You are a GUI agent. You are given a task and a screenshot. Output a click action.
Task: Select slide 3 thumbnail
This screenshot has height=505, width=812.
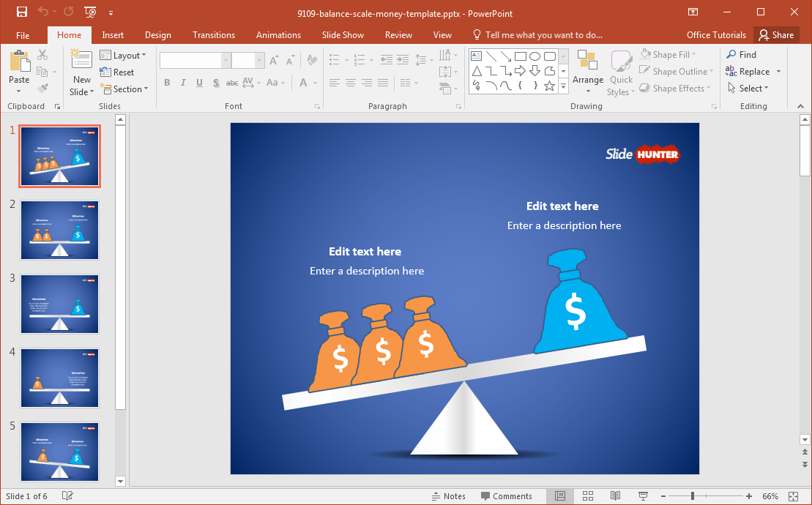click(x=60, y=304)
